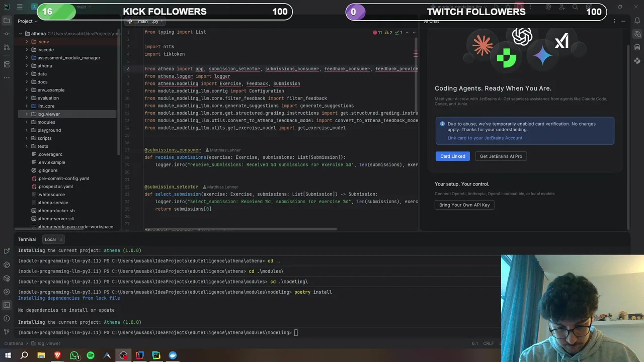Expand the modules folder
Image resolution: width=644 pixels, height=362 pixels.
pyautogui.click(x=27, y=122)
